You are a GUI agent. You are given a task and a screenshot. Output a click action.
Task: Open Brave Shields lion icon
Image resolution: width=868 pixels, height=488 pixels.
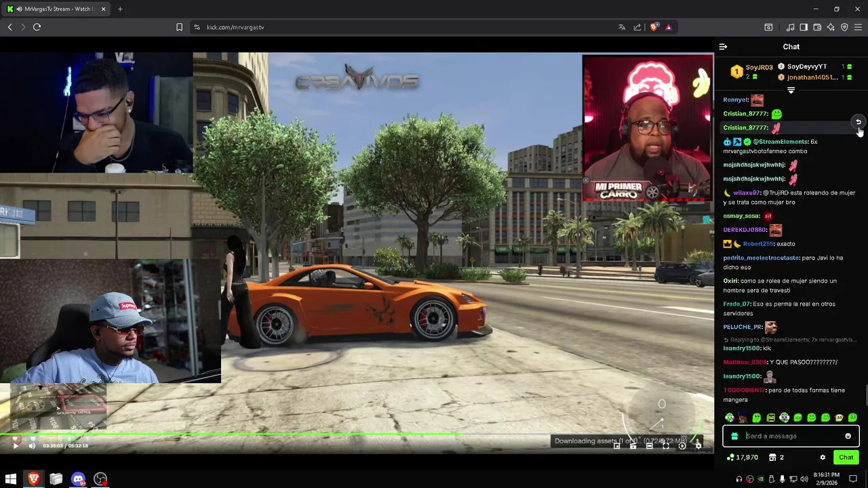[x=654, y=27]
